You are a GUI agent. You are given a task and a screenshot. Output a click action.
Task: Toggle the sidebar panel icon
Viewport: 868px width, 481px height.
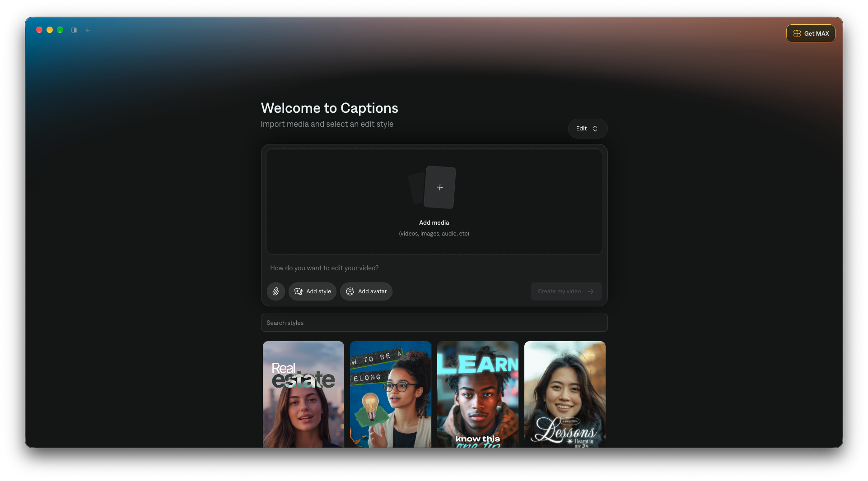point(74,30)
